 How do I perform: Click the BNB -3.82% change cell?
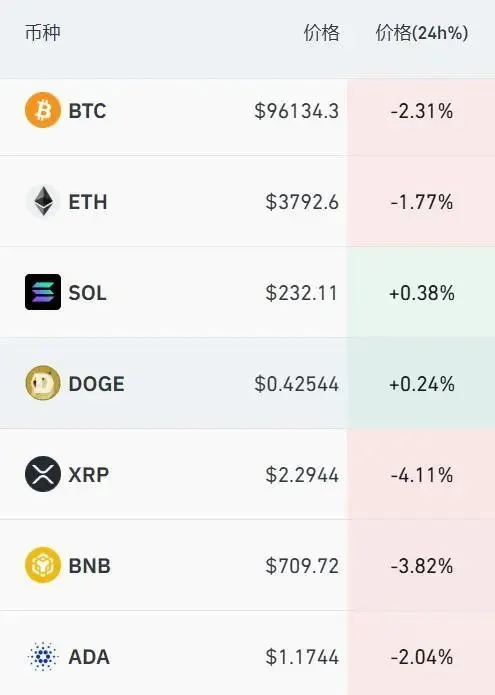pos(421,566)
